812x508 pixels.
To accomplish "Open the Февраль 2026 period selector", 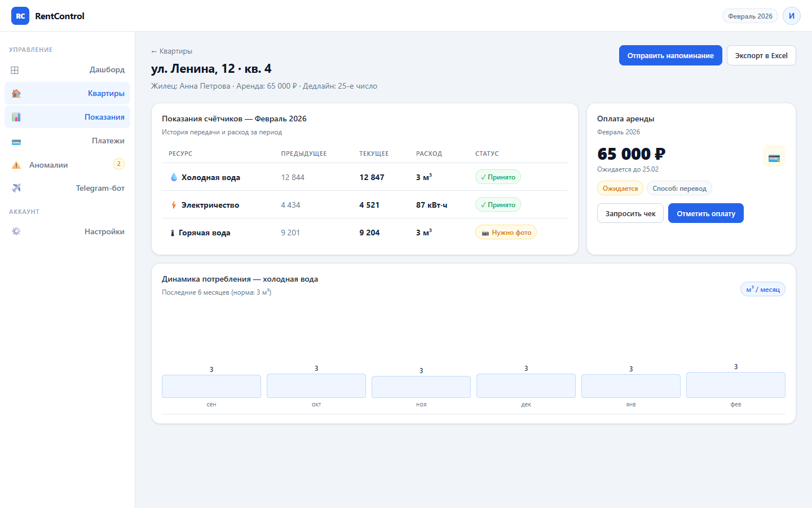I will [749, 16].
